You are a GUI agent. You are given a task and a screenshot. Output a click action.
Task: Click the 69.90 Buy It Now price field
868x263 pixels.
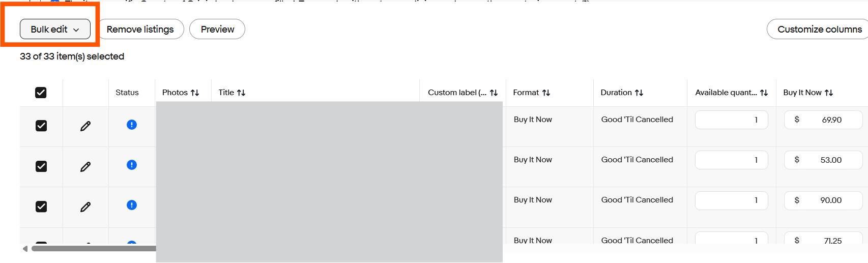pyautogui.click(x=823, y=120)
